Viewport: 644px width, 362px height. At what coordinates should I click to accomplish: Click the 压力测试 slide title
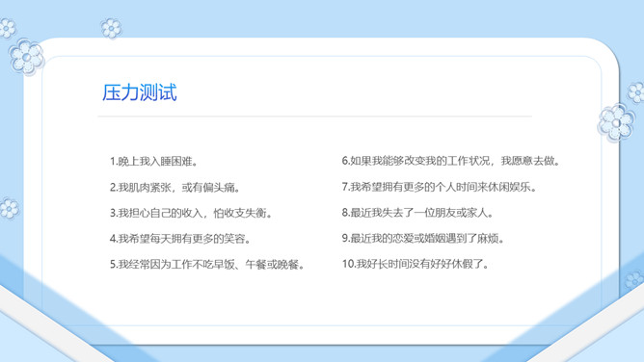coord(140,92)
